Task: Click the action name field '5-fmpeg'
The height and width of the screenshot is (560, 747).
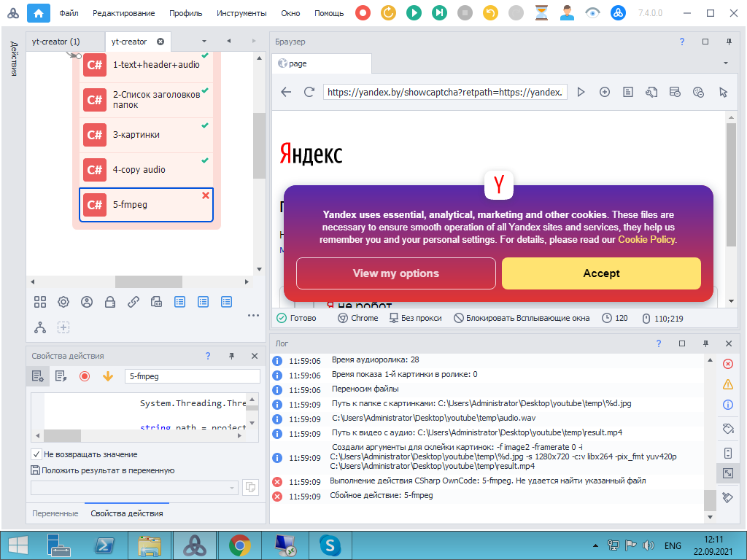Action: [193, 376]
